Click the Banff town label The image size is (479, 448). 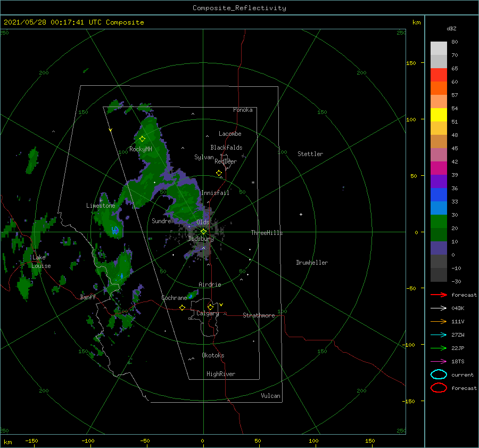click(x=88, y=297)
